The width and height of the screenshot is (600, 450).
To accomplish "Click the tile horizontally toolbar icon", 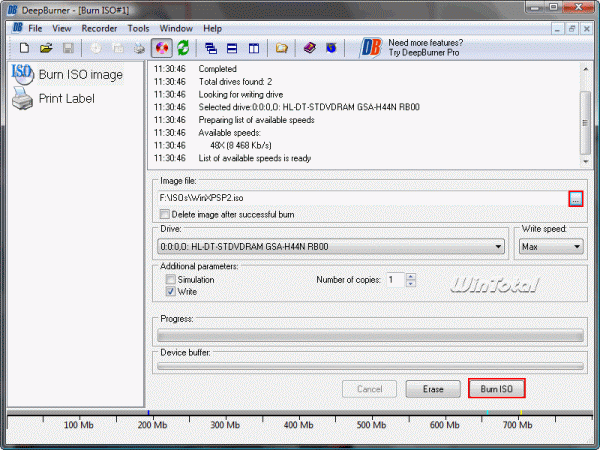I will coord(232,48).
